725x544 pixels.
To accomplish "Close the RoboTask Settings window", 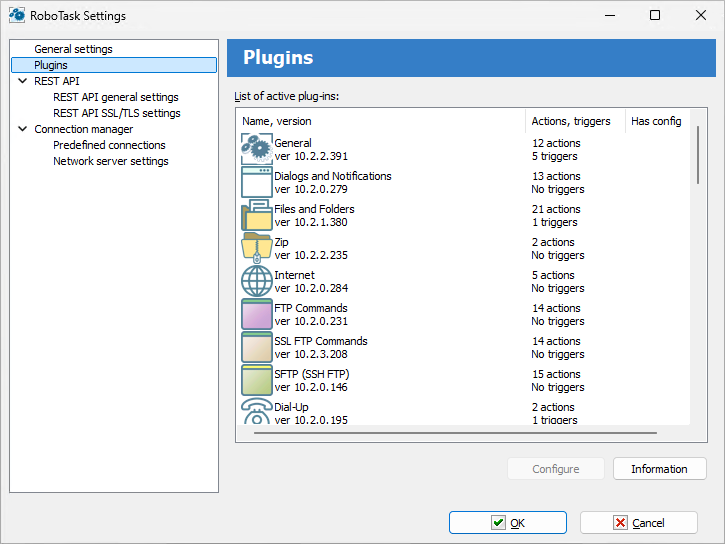I will tap(700, 15).
